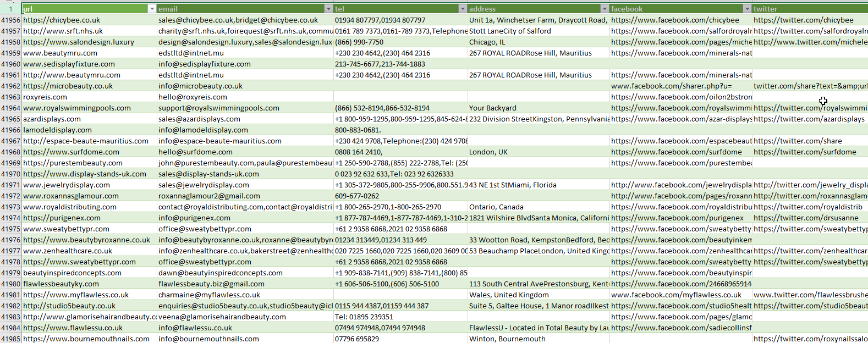The height and width of the screenshot is (343, 868).
Task: Click the roxannaglamour2@gmail.com email cell
Action: pos(245,196)
